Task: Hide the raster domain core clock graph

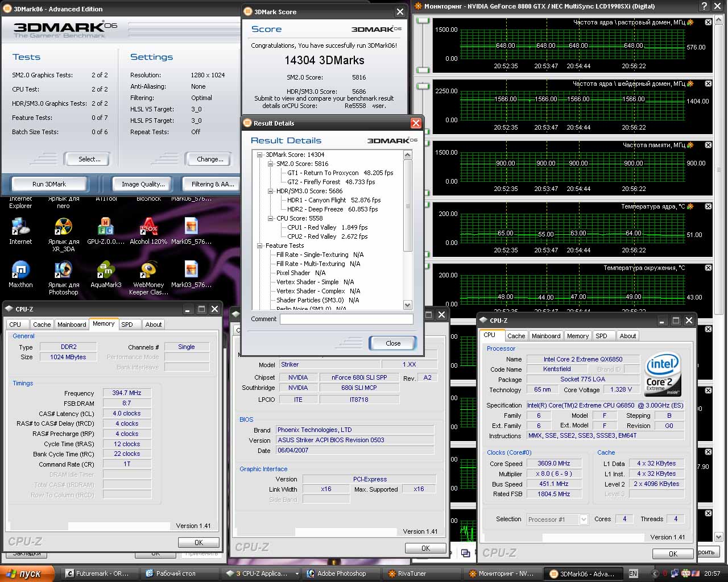Action: 708,22
